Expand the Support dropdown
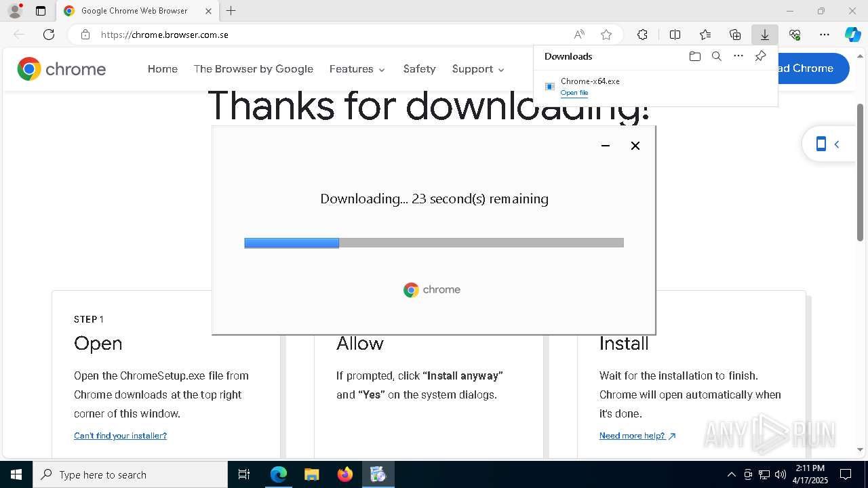This screenshot has height=488, width=868. (x=479, y=69)
